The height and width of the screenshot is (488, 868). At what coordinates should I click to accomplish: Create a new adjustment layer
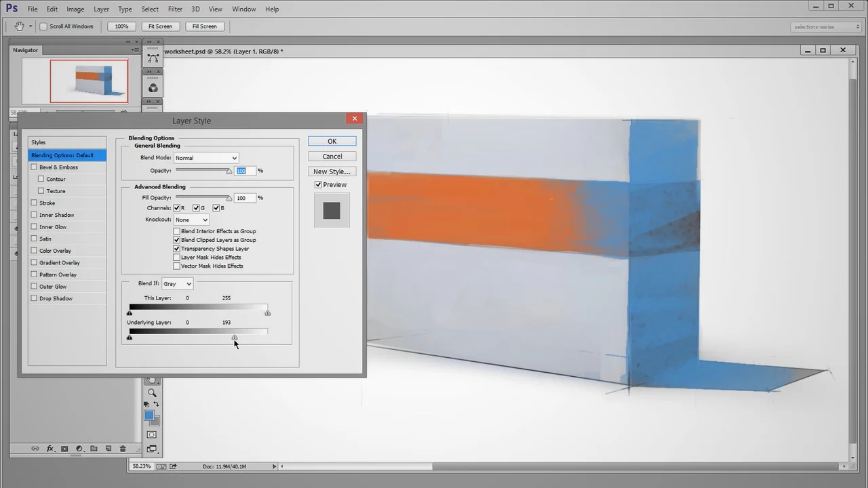coord(79,448)
